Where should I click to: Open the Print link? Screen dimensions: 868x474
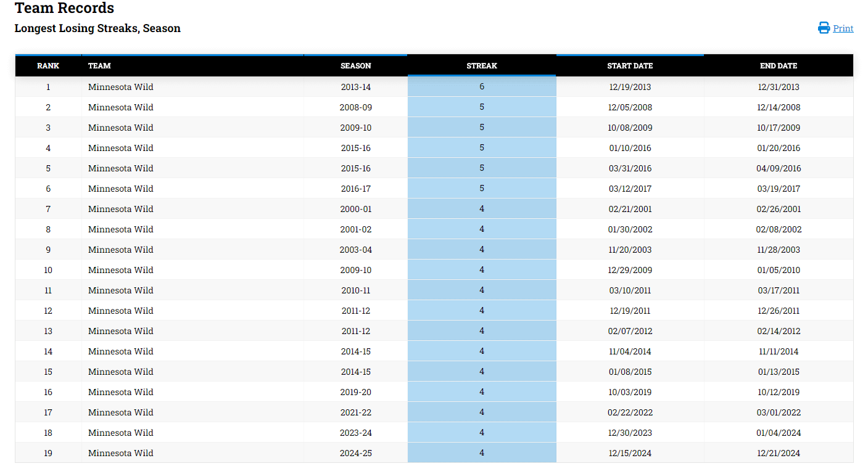pyautogui.click(x=843, y=28)
